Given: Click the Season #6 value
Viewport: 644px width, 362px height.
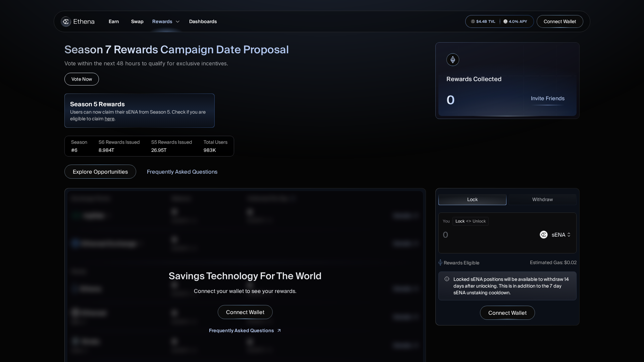Looking at the screenshot, I should 74,150.
